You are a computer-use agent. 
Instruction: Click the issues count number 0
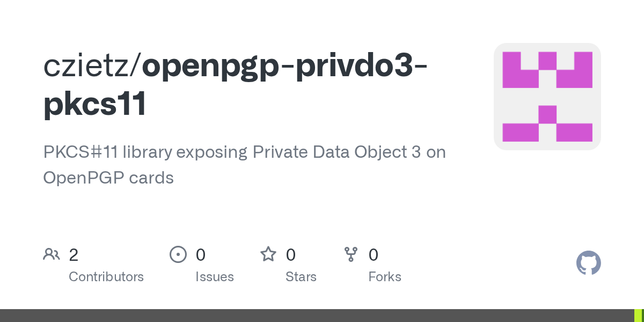[x=200, y=255]
